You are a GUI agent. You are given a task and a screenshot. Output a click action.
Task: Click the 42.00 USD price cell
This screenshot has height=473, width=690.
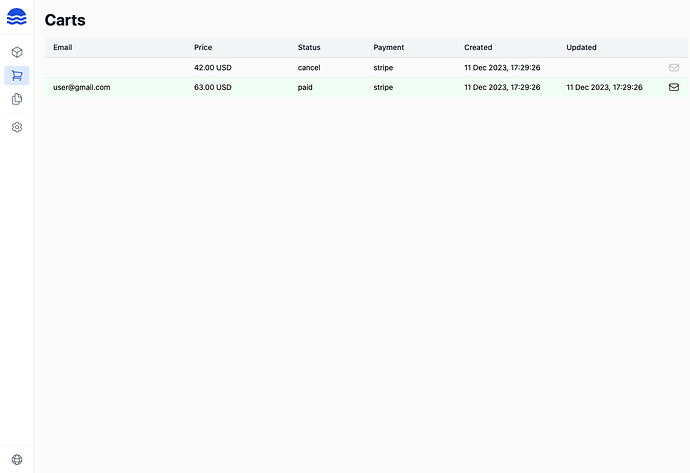(x=213, y=67)
